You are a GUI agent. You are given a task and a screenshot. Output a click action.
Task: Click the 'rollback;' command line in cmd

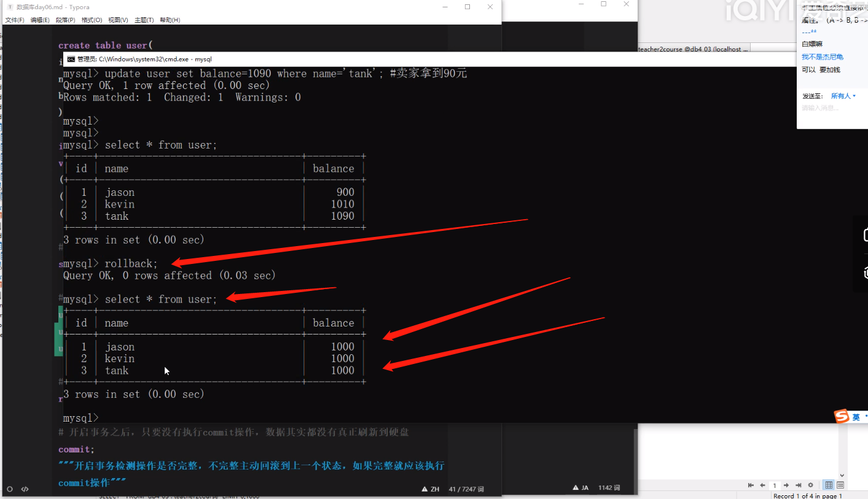[x=111, y=263]
